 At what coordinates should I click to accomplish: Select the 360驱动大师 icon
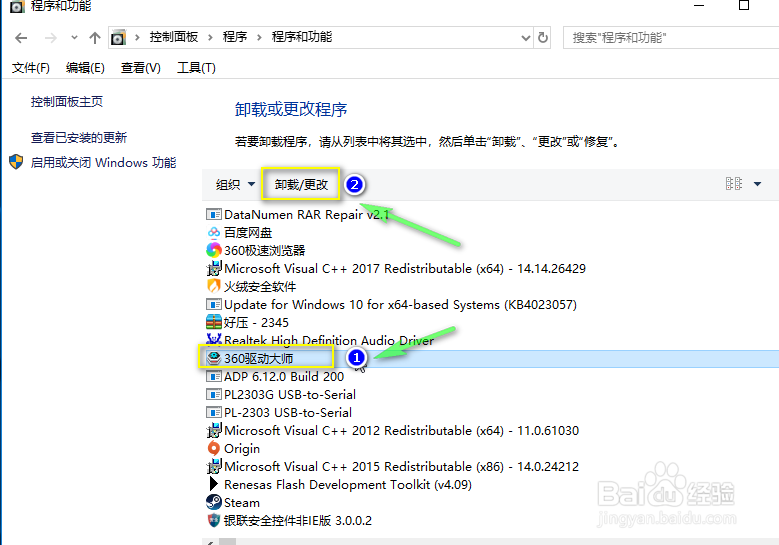point(214,358)
